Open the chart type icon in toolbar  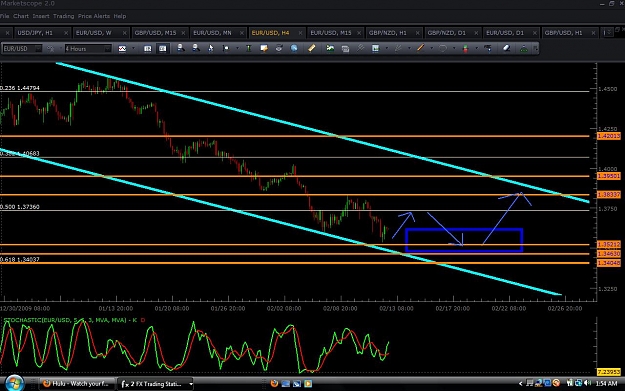(x=122, y=49)
